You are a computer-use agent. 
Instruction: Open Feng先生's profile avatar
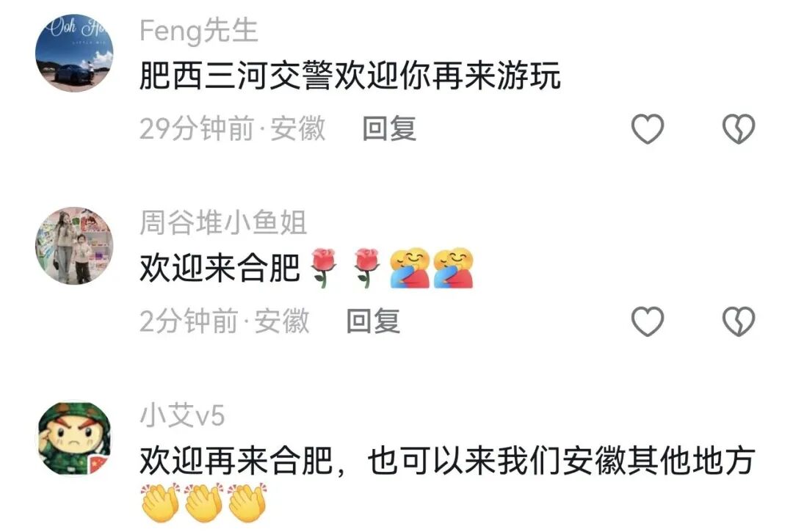tap(74, 53)
